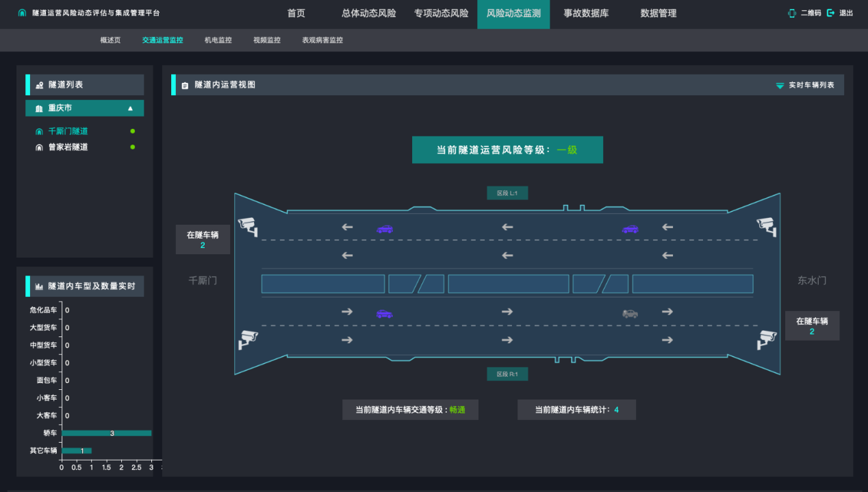Open the 总体动态风险 menu

click(x=368, y=14)
